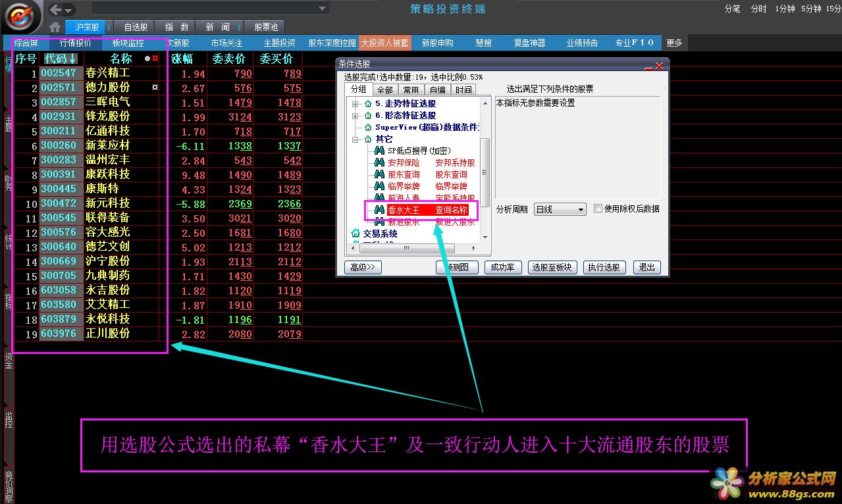The image size is (842, 504).
Task: Click the red application logo icon
Action: pyautogui.click(x=21, y=16)
